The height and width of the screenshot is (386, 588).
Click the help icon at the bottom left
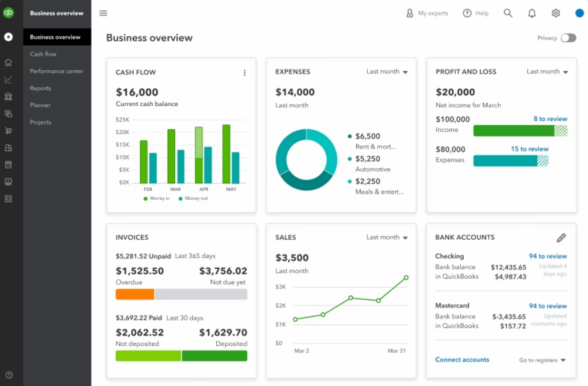[x=8, y=375]
